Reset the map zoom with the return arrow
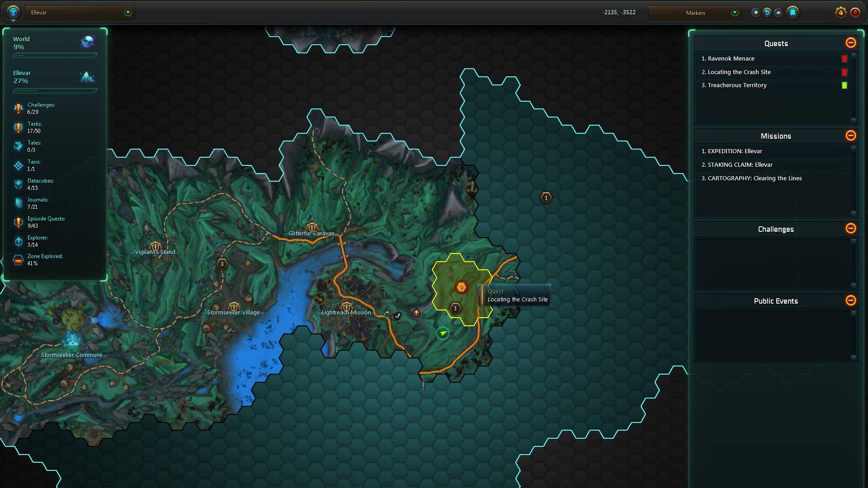 (767, 13)
